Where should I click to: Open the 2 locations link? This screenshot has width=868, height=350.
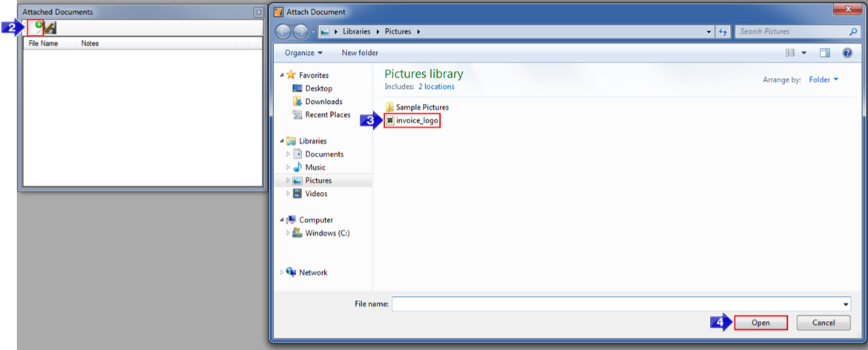pos(436,86)
